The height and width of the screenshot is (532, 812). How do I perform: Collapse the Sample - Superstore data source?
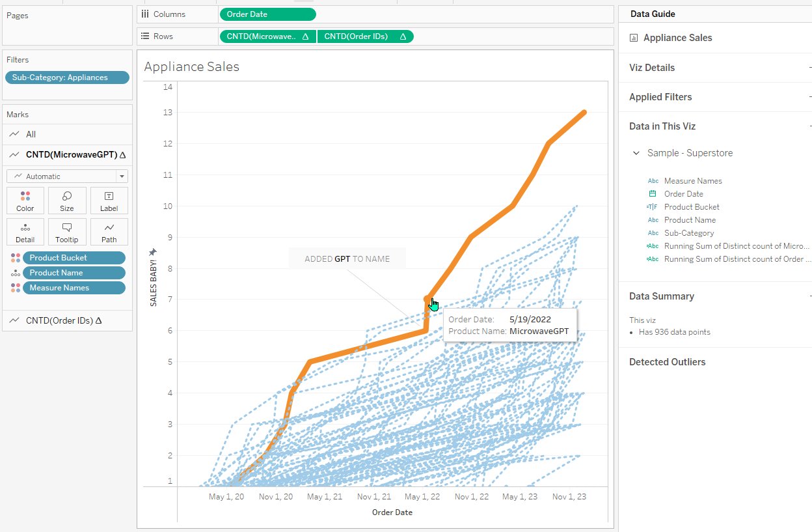click(x=636, y=154)
